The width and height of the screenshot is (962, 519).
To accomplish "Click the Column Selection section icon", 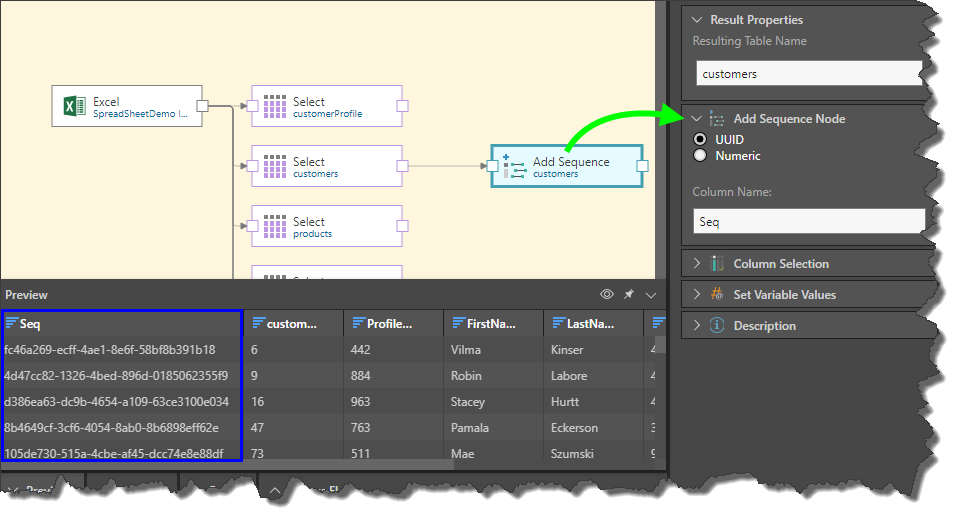I will (717, 264).
